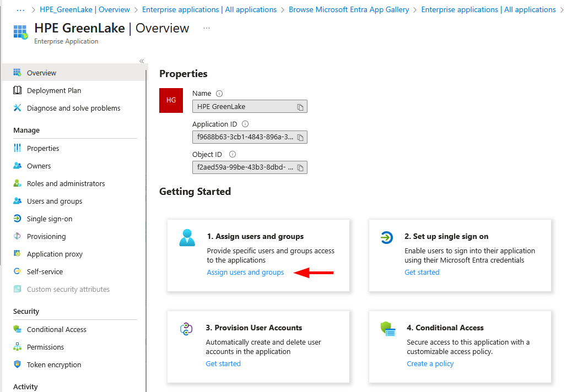
Task: Click the Token encryption shield icon
Action: pos(17,364)
